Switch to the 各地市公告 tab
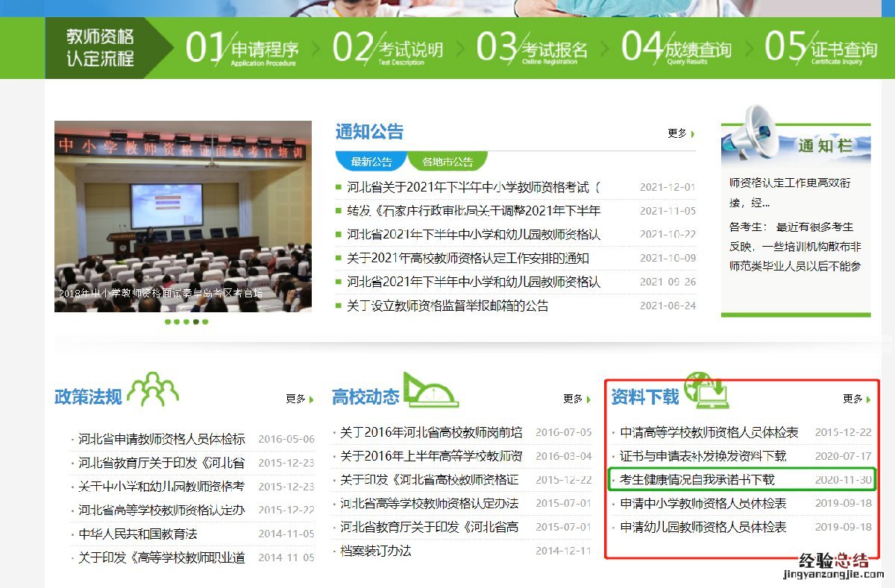Screen dimensions: 895x588 [447, 162]
